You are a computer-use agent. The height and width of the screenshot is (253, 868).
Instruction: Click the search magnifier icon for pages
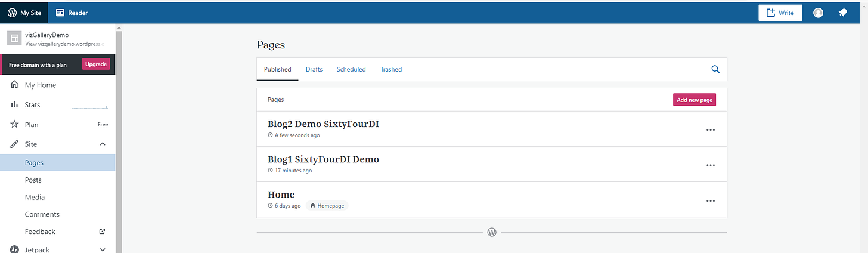point(715,69)
